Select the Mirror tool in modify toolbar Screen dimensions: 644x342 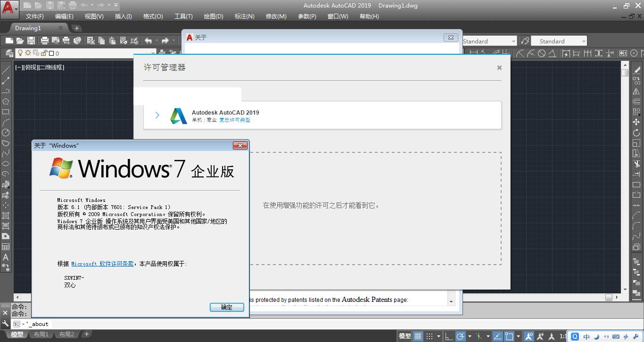[636, 91]
